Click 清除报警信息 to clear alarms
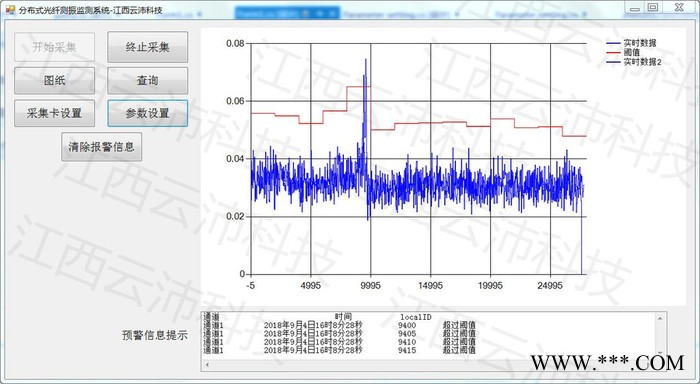Screen dimensions: 700x384 pyautogui.click(x=101, y=147)
